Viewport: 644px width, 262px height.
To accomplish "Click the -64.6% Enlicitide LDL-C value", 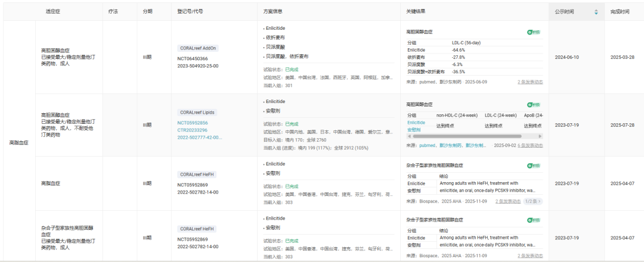I will [x=459, y=50].
